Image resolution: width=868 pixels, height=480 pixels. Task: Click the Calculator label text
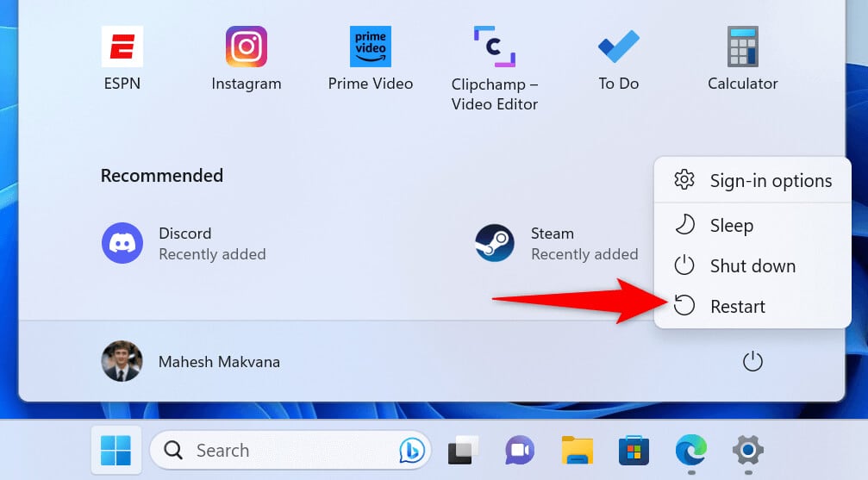[742, 84]
